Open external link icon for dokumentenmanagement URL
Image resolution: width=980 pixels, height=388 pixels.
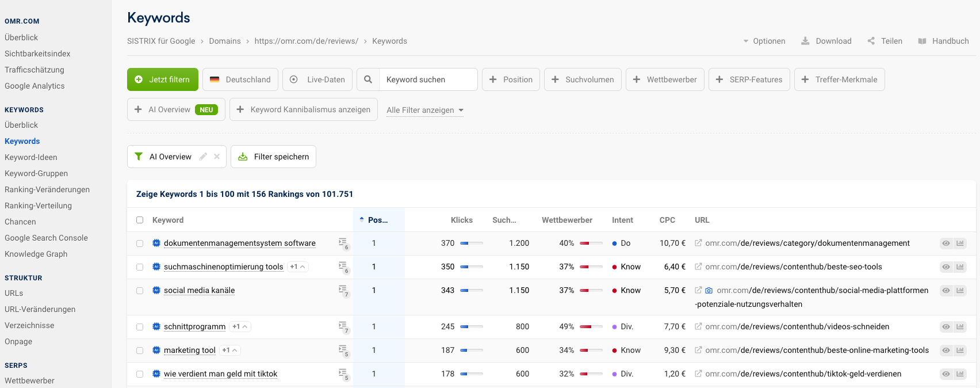[698, 243]
